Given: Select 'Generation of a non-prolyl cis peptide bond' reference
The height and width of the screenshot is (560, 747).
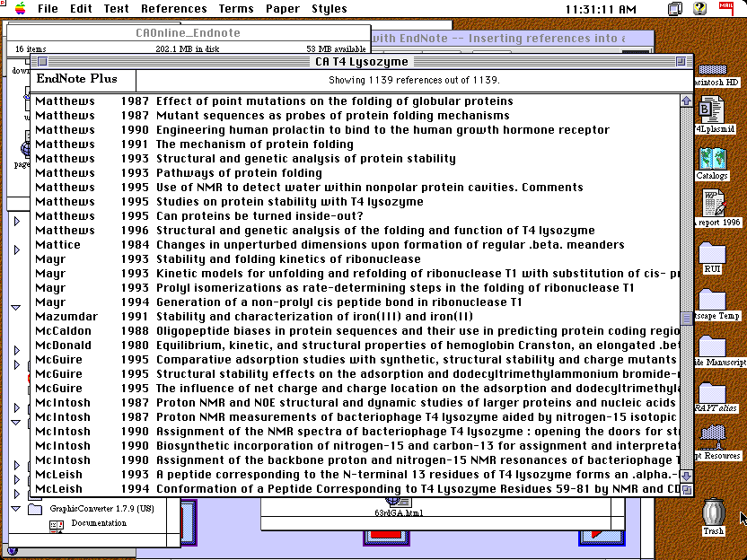Looking at the screenshot, I should pos(355,302).
